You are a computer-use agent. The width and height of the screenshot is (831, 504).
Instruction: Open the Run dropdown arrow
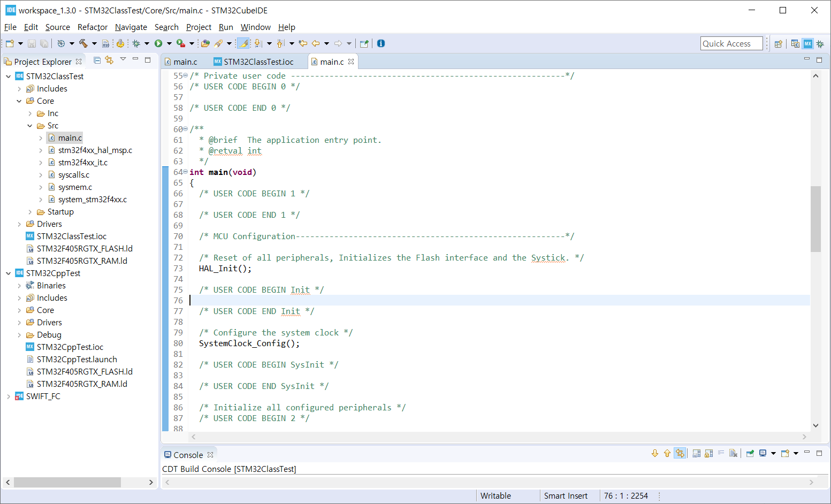click(169, 43)
